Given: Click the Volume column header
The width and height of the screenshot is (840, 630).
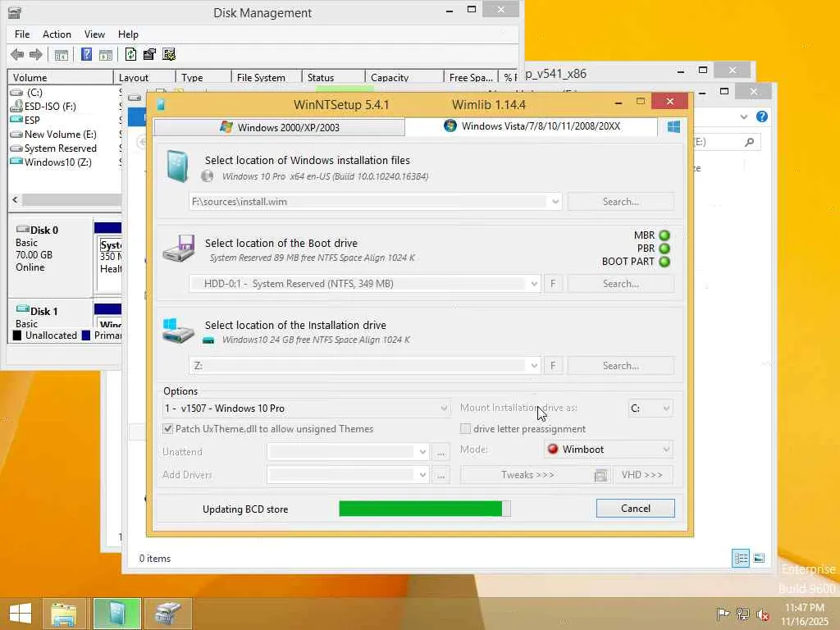Looking at the screenshot, I should tap(61, 78).
